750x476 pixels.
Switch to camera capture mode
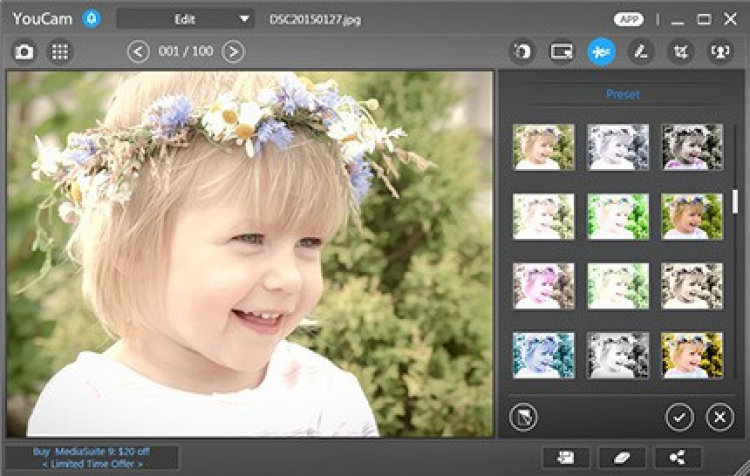click(24, 51)
